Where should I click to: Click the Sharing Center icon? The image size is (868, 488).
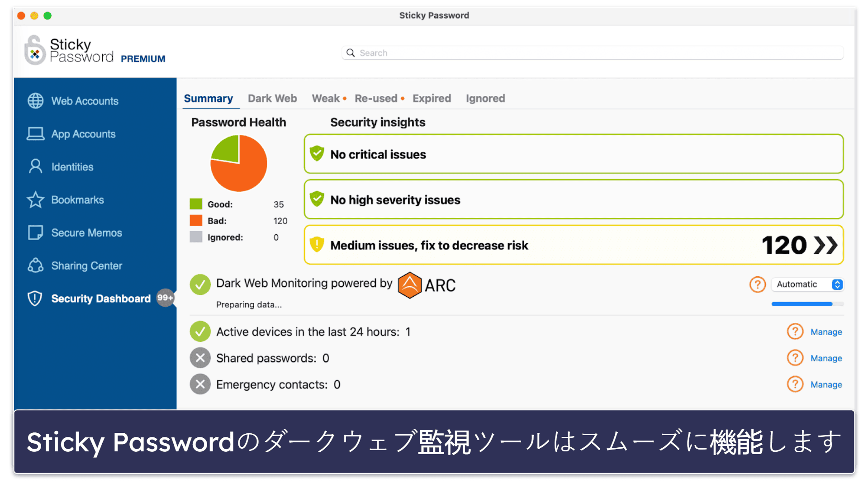pos(35,265)
